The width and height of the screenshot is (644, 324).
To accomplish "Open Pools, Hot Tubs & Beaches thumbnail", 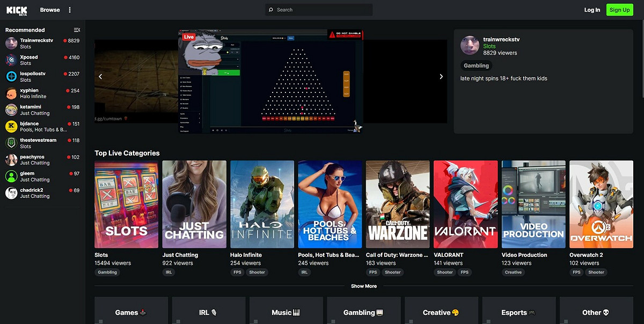I will tap(330, 204).
